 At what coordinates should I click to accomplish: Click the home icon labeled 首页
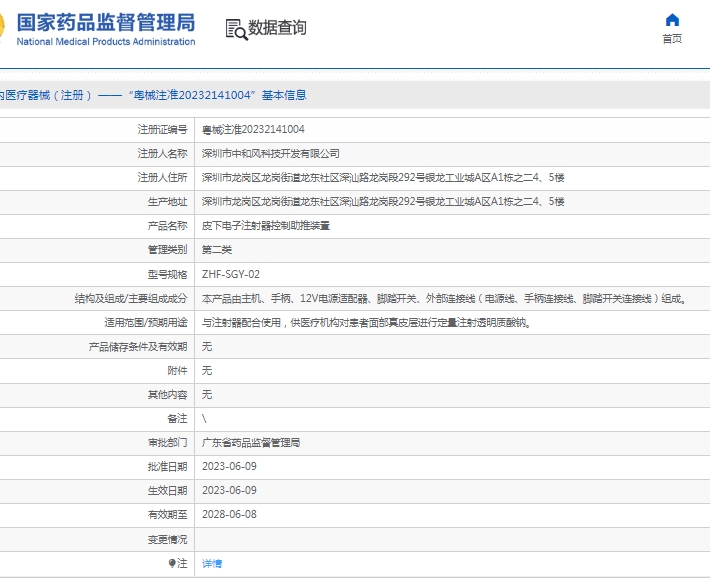(672, 20)
